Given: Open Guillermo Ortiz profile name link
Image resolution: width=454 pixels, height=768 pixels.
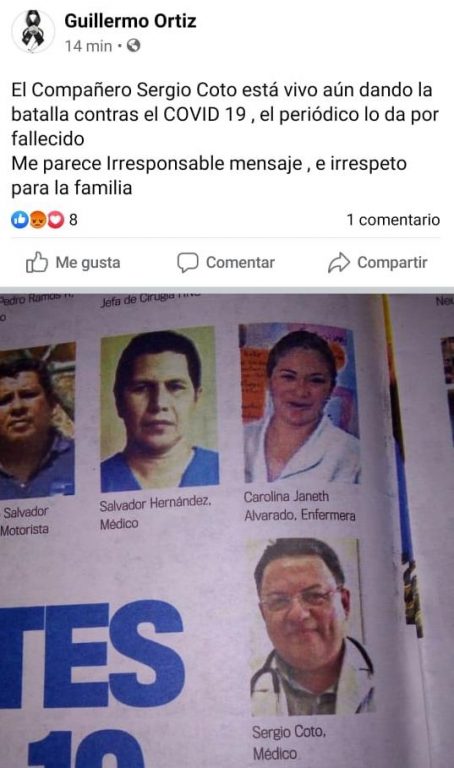Looking at the screenshot, I should 130,21.
